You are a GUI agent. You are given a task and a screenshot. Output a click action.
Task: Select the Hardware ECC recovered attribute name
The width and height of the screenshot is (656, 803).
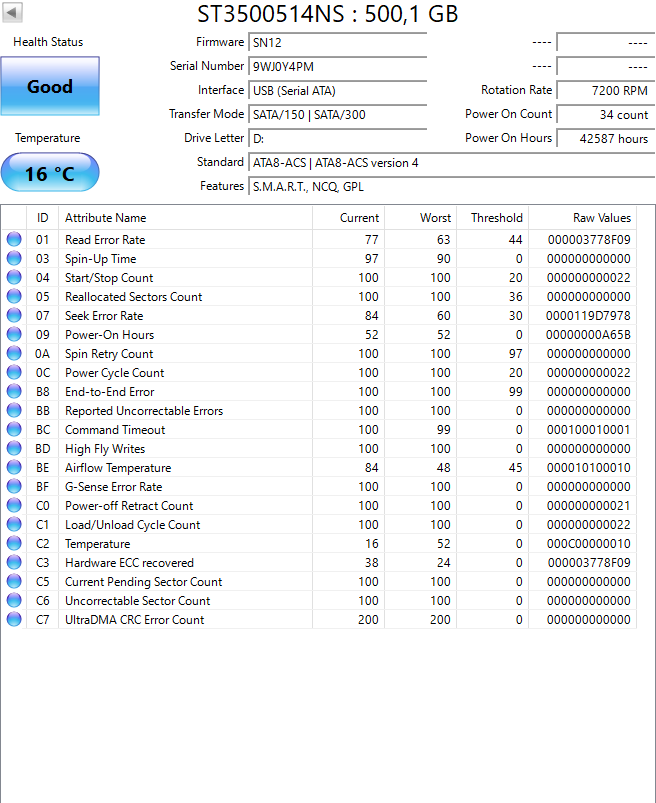[129, 563]
